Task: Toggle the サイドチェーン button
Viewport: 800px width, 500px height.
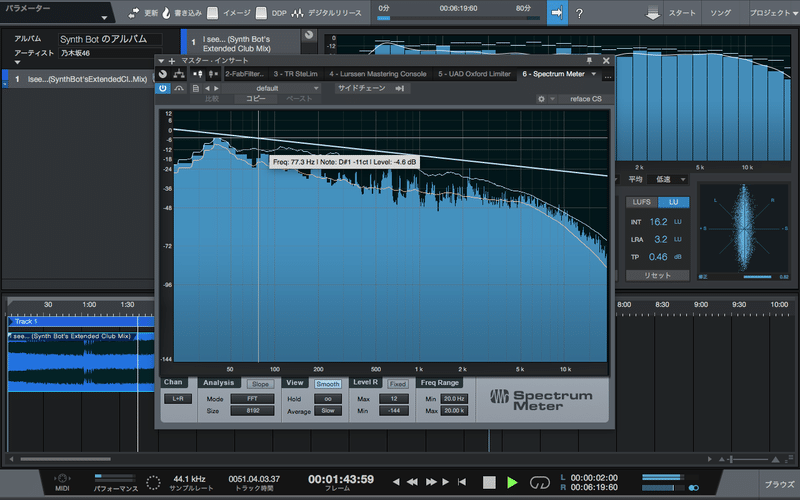Action: 371,88
